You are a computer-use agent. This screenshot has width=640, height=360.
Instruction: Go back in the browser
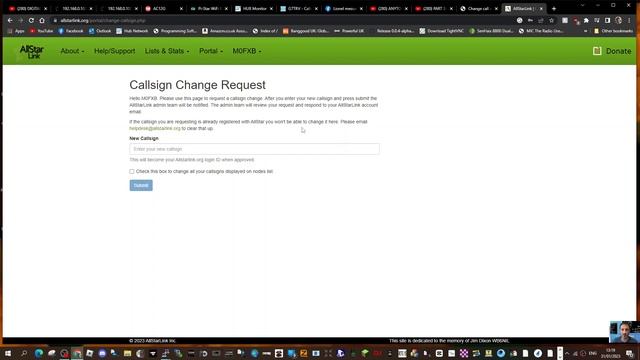coord(10,20)
